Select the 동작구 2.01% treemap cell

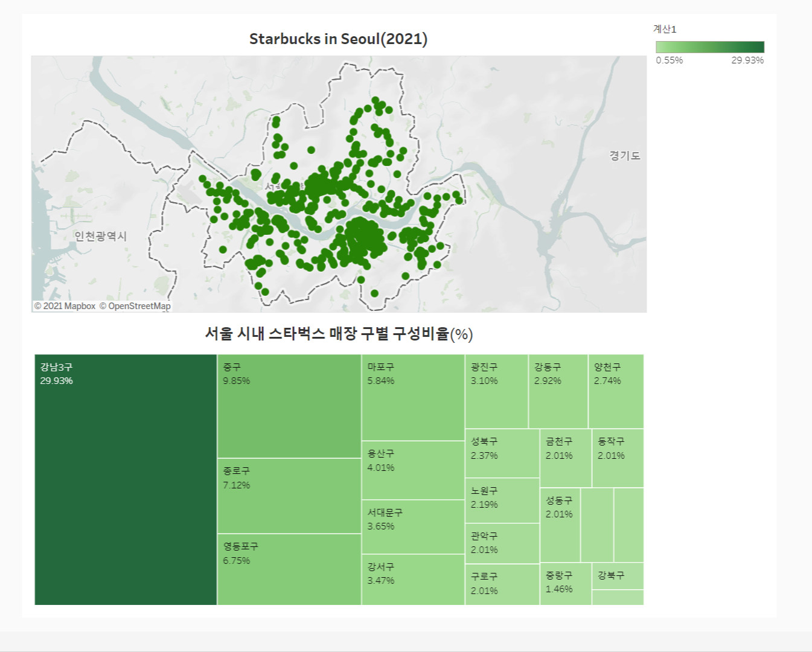[x=618, y=458]
